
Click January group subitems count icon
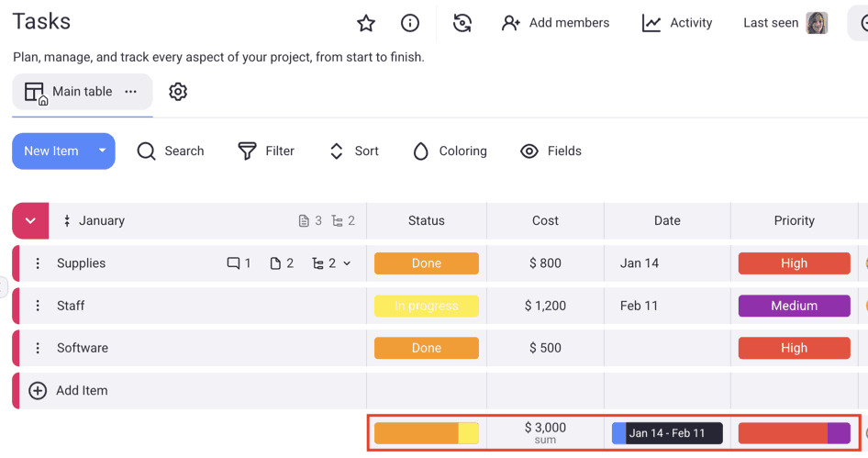coord(337,221)
